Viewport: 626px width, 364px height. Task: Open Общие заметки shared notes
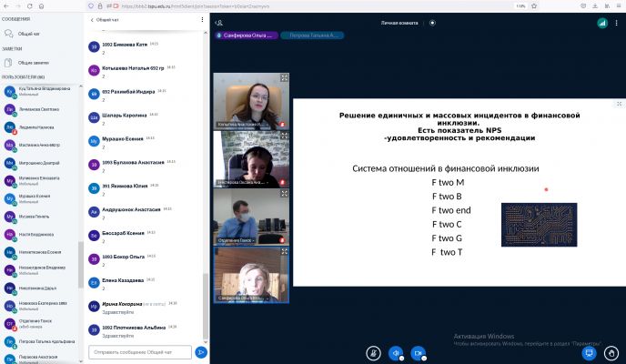pyautogui.click(x=33, y=63)
